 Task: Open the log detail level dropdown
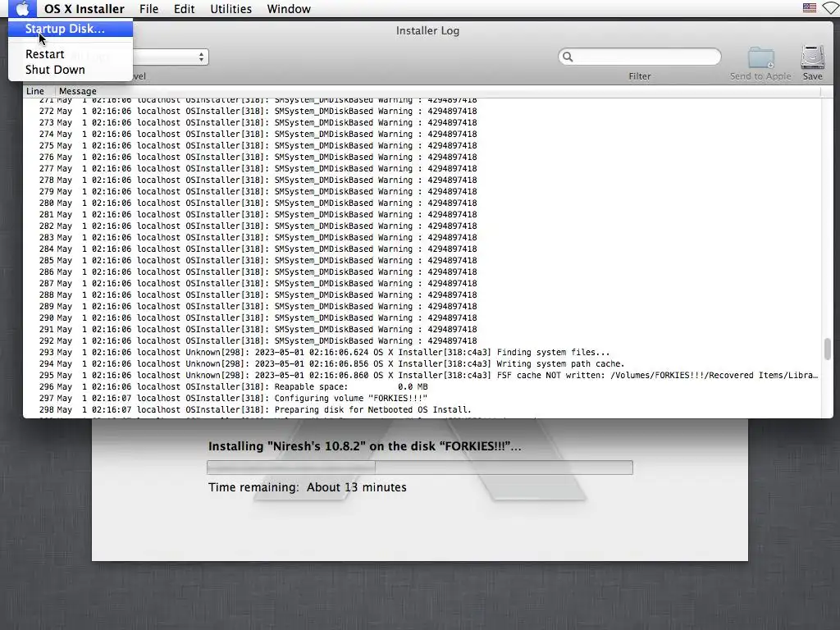pos(171,57)
